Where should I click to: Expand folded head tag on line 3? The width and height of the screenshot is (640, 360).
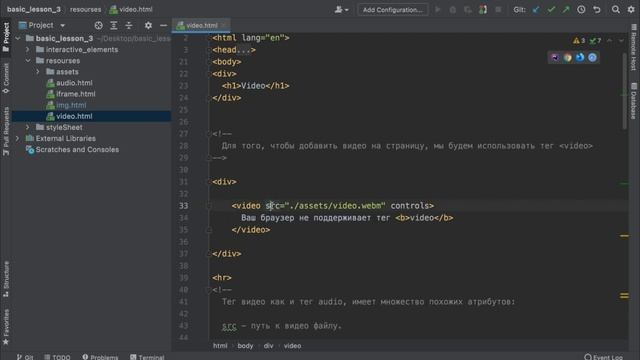point(243,50)
